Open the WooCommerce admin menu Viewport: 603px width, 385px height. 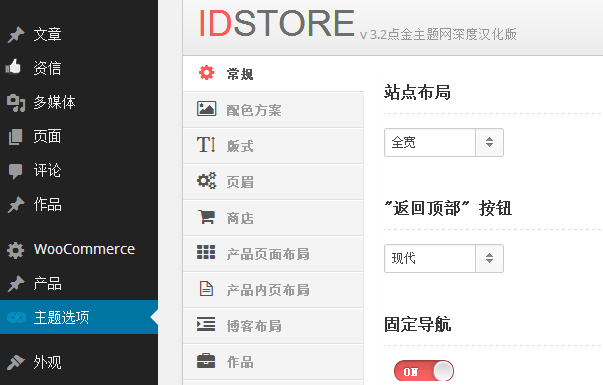click(79, 250)
